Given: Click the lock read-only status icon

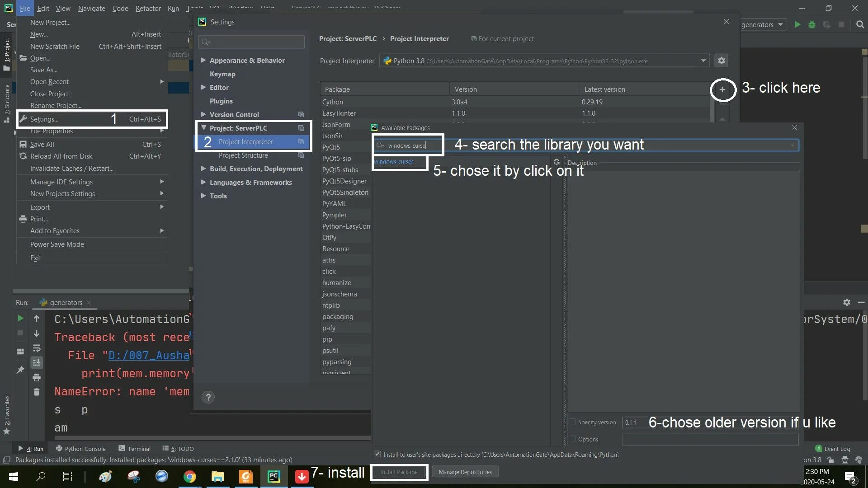Looking at the screenshot, I should [x=830, y=460].
